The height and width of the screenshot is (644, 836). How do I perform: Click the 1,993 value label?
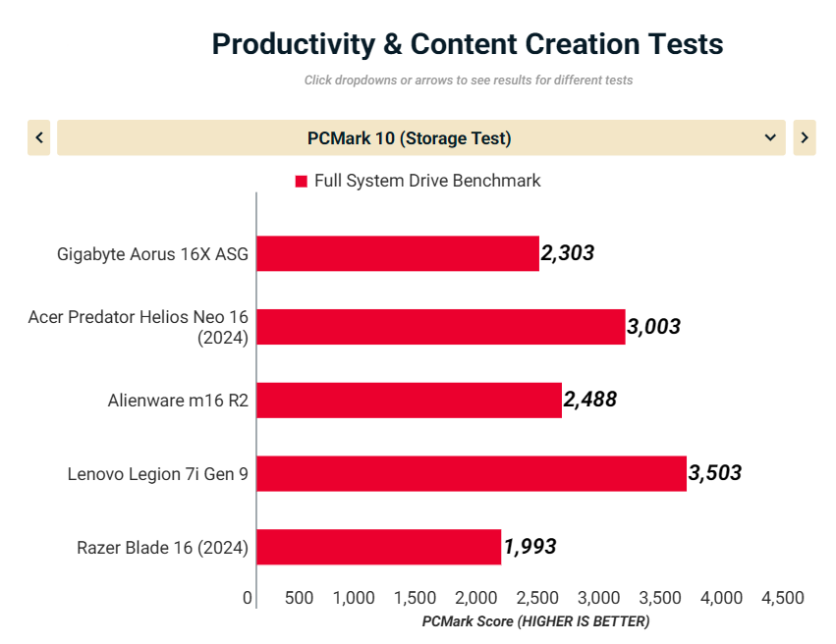pos(530,547)
